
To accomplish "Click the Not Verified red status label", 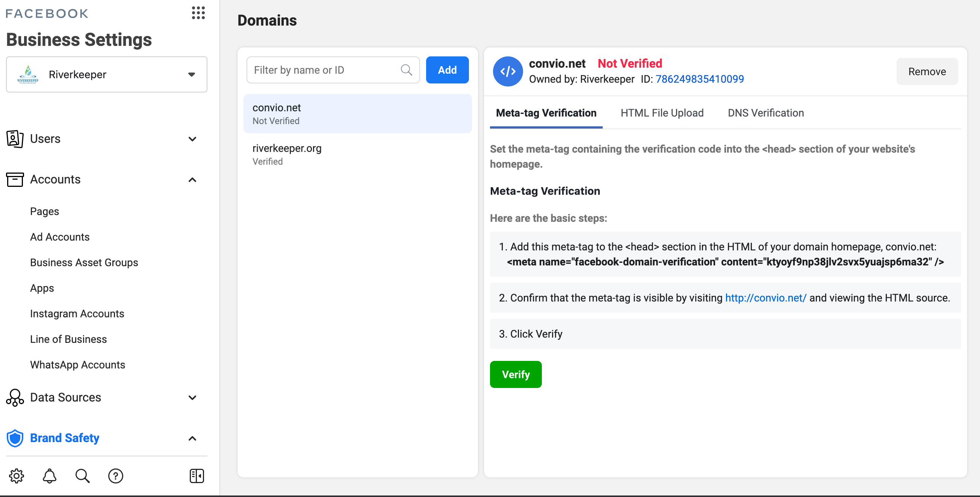I will [630, 64].
